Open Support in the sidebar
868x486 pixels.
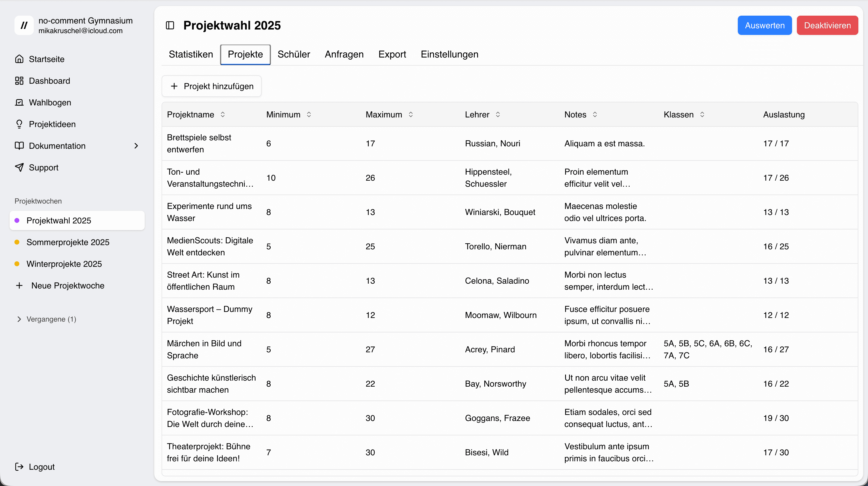click(x=77, y=167)
